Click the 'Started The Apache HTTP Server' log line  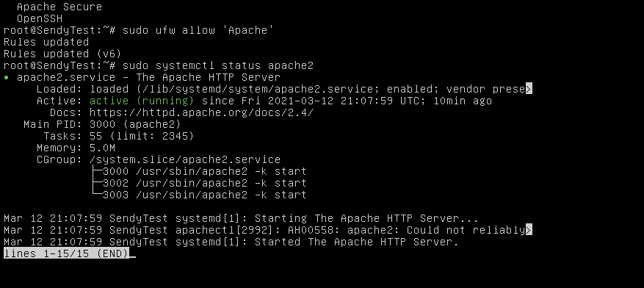[231, 242]
